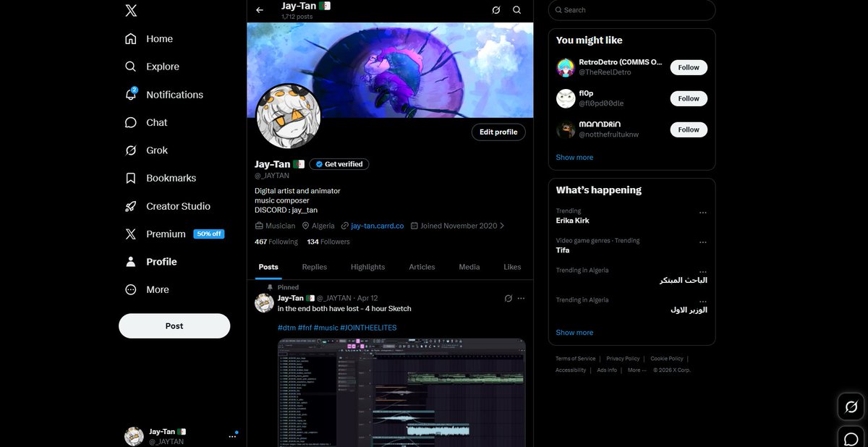Focus the Search input field
The height and width of the screenshot is (447, 868).
coord(631,10)
